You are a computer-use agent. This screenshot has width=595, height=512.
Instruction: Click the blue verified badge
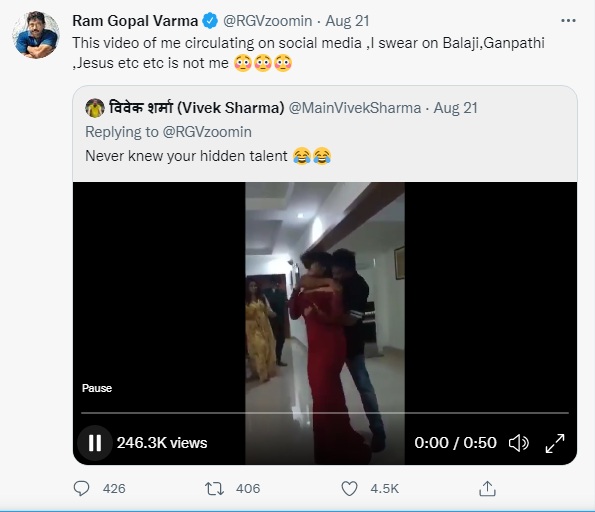tap(210, 20)
